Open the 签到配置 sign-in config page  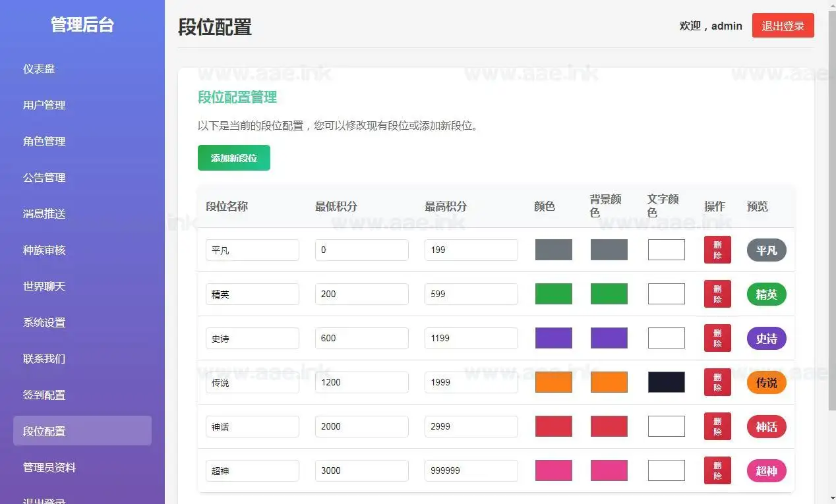click(44, 395)
